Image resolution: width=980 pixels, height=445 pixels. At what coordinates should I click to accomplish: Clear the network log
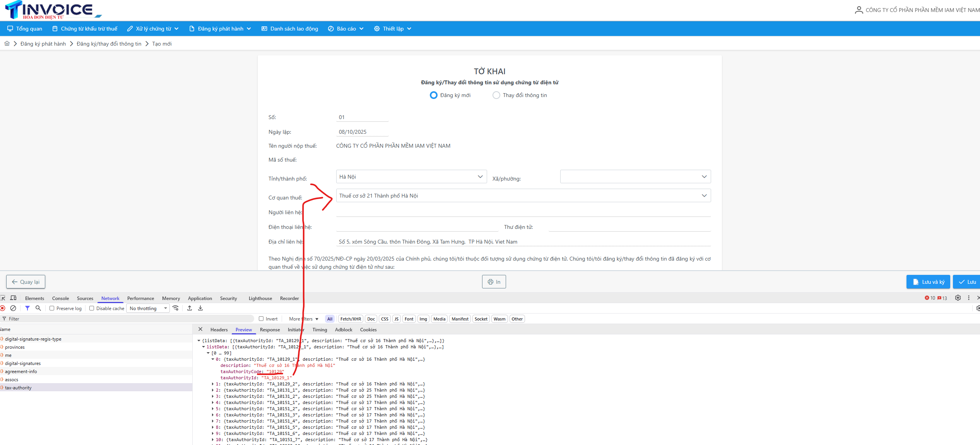13,308
